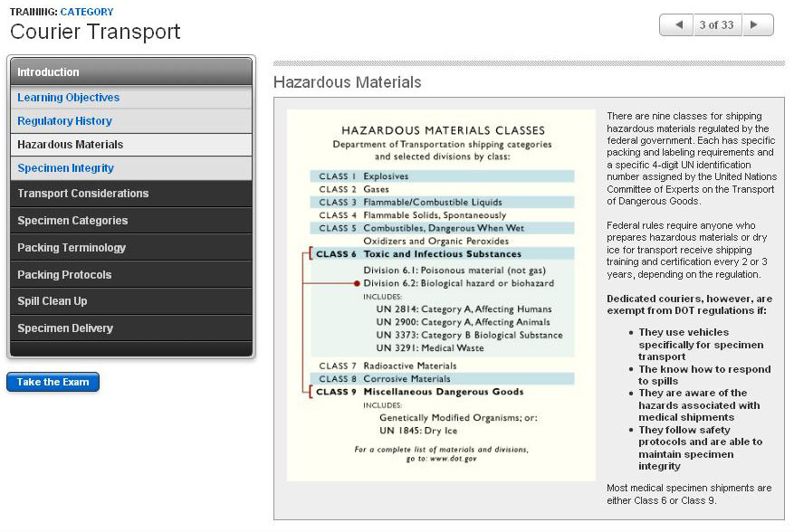Expand Packing Protocols section
The width and height of the screenshot is (794, 532).
pyautogui.click(x=65, y=275)
